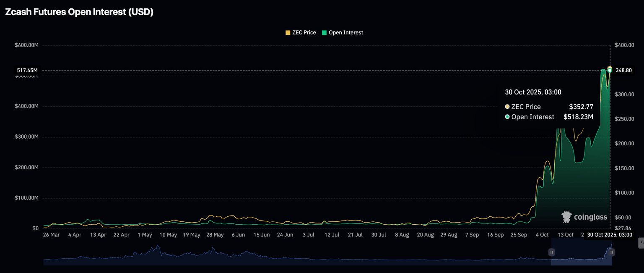The width and height of the screenshot is (644, 273).
Task: Click the Open Interest dot in tooltip
Action: (x=507, y=117)
